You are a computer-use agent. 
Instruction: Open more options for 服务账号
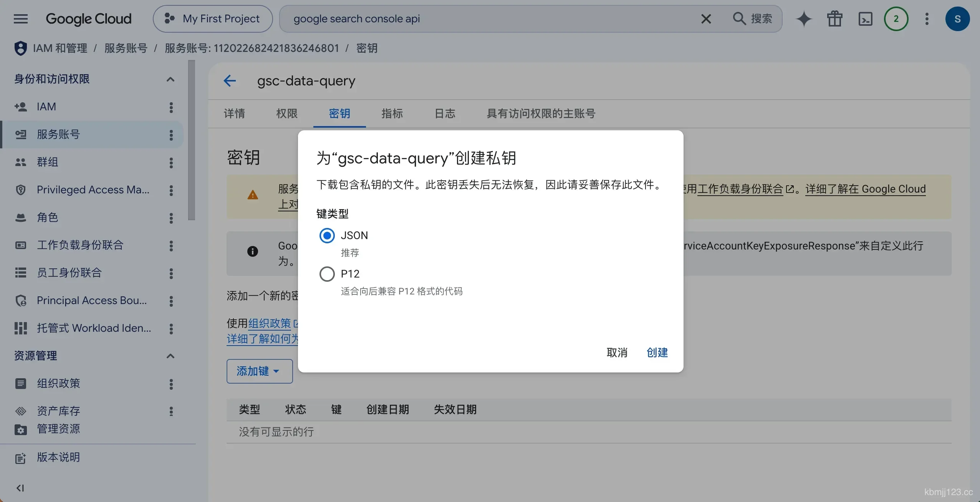click(x=171, y=135)
